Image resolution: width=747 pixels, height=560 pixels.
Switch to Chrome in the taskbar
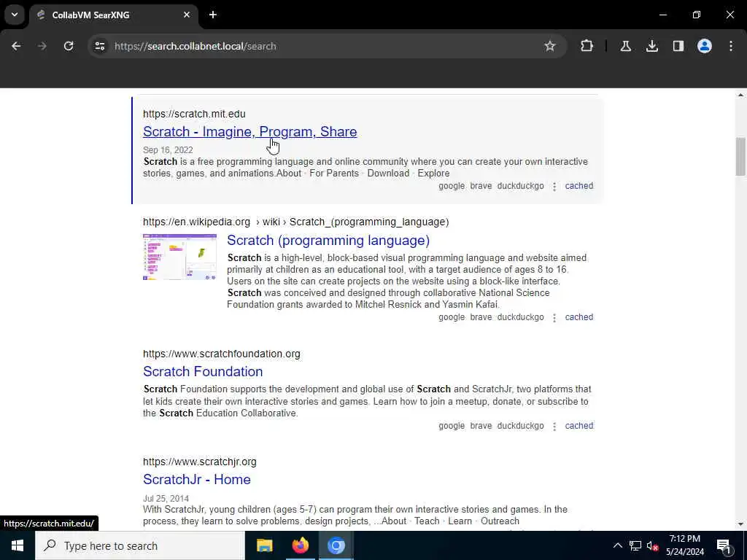coord(336,545)
